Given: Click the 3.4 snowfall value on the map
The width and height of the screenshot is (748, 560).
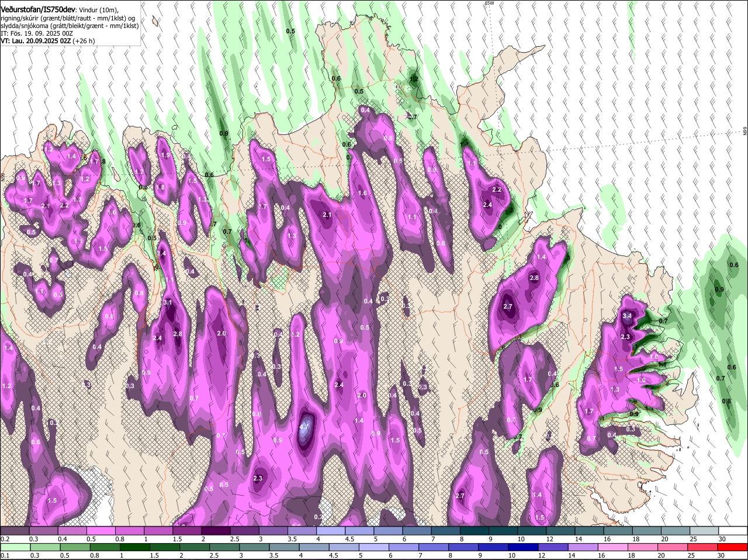Looking at the screenshot, I should coord(627,316).
